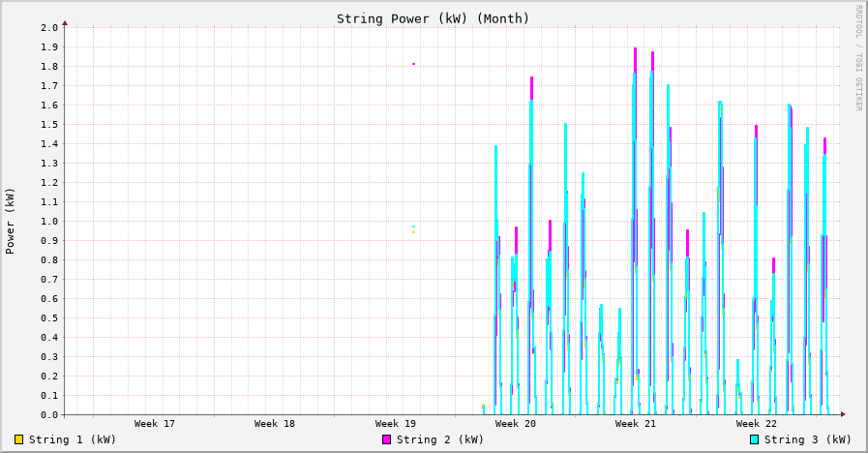868x453 pixels.
Task: Click the 'Power (kW)' y-axis title
Action: coord(10,221)
